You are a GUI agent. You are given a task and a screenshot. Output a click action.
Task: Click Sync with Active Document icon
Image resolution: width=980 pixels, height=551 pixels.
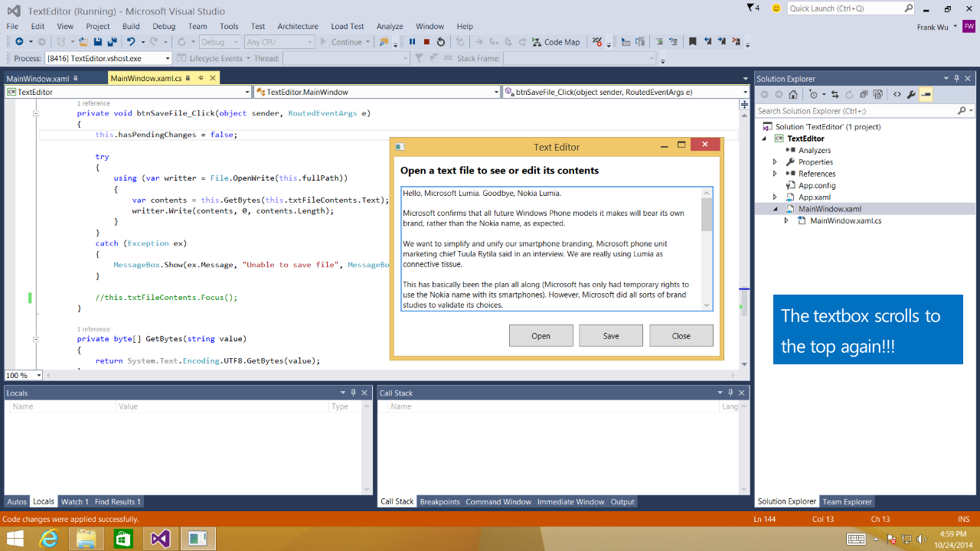click(x=835, y=95)
